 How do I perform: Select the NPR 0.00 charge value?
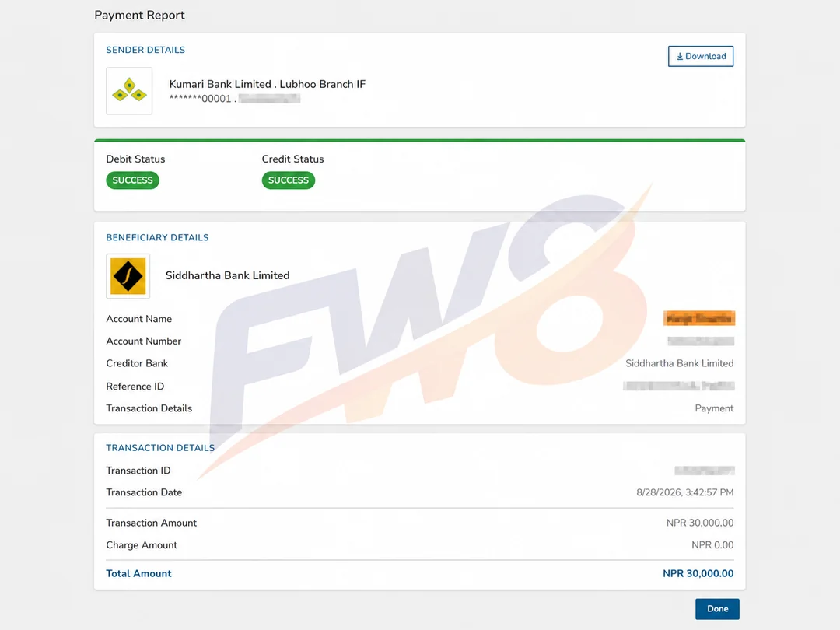(712, 544)
